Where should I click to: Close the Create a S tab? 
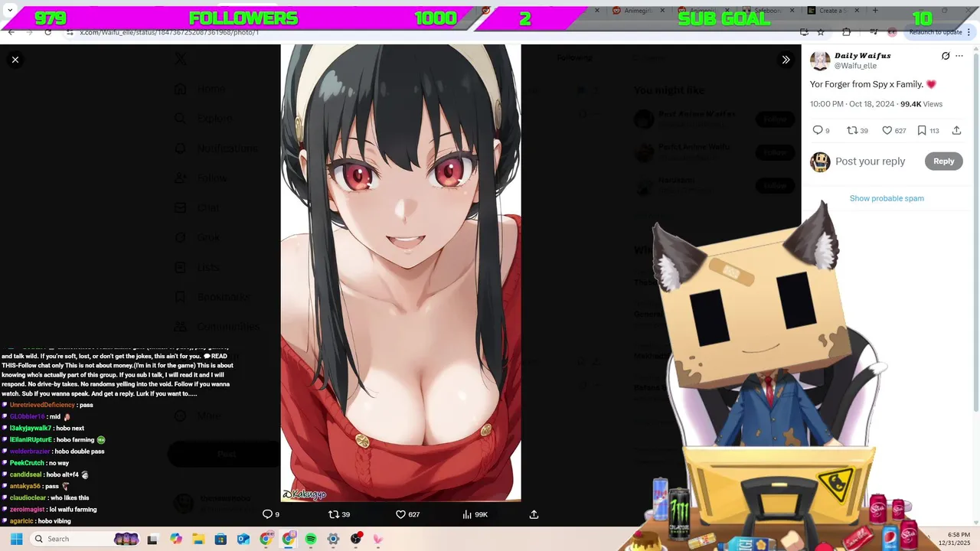tap(857, 11)
